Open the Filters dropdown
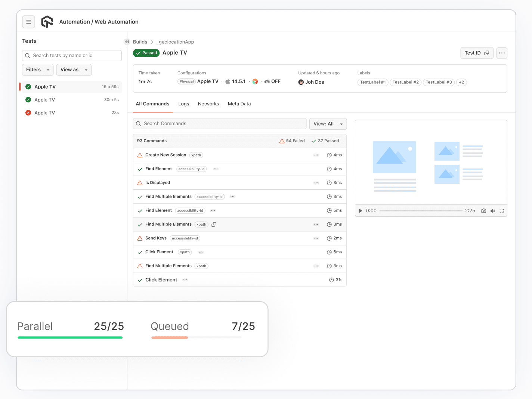This screenshot has width=532, height=399. coord(37,69)
